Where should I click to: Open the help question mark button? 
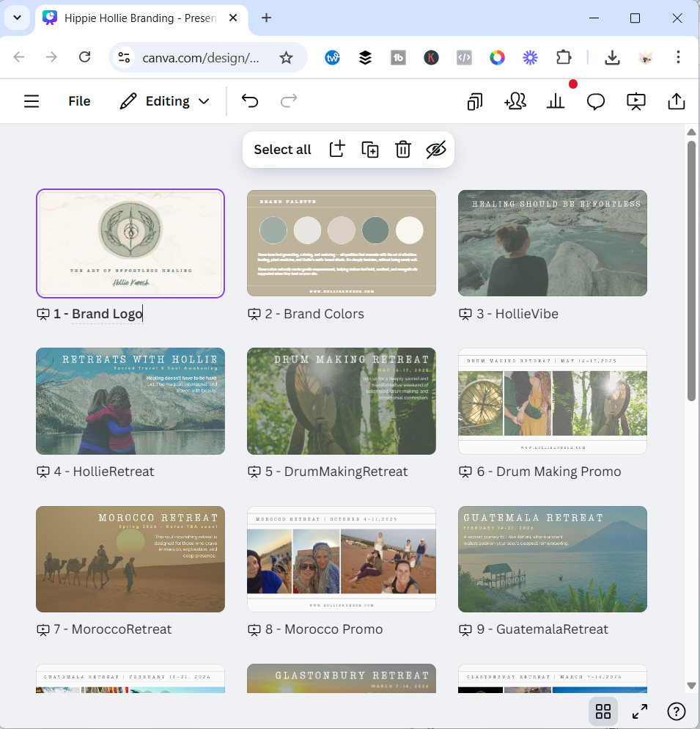(677, 711)
